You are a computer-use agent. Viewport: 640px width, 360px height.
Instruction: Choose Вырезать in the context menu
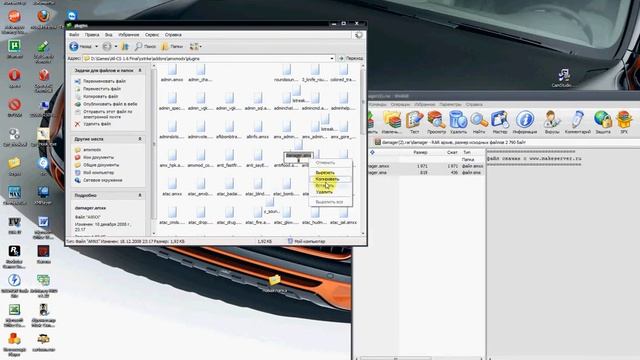click(x=325, y=173)
